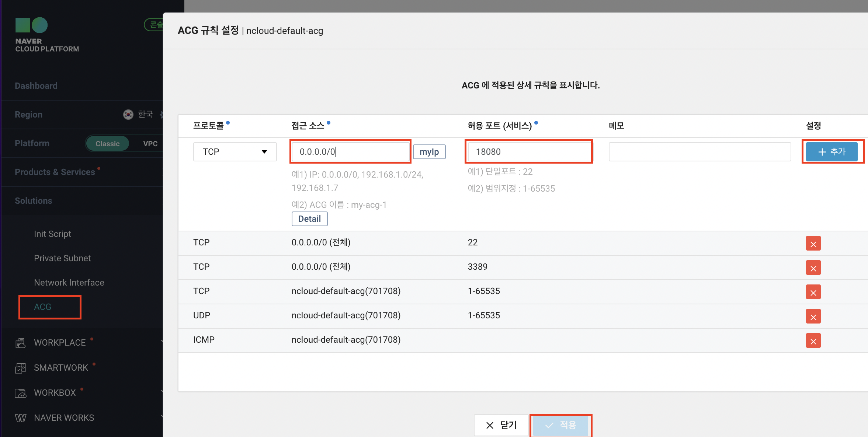This screenshot has width=868, height=437.
Task: Click the WORKBOX folder icon
Action: [x=21, y=393]
